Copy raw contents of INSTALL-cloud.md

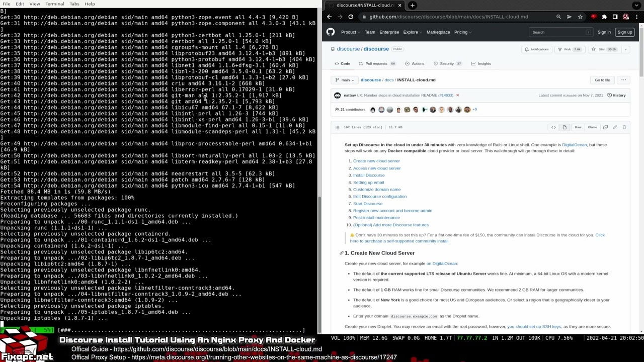pos(606,127)
